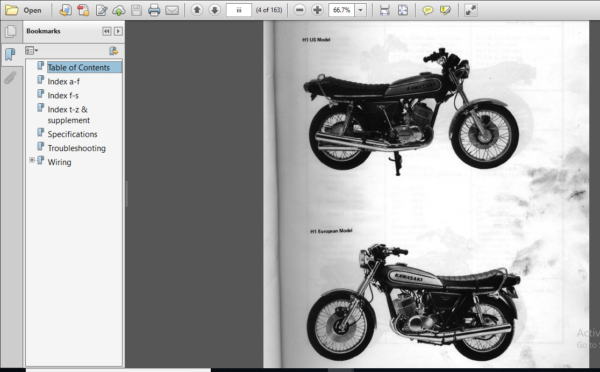Click the page number input field

tap(239, 10)
